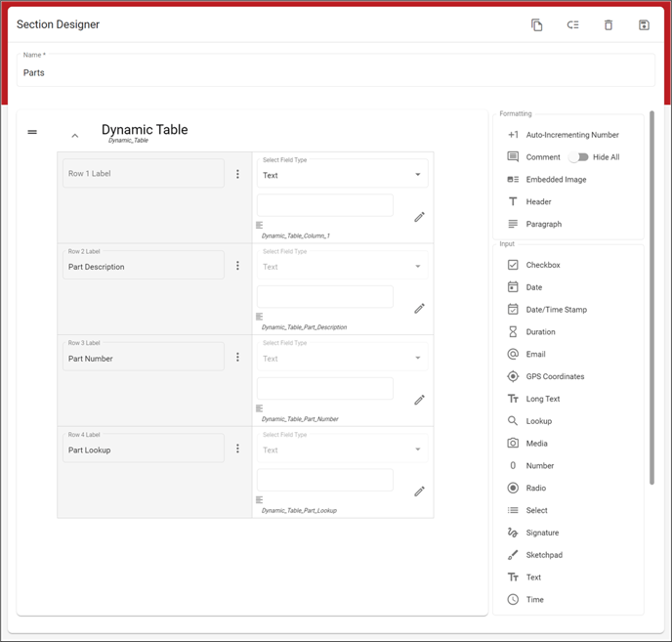Click the copy section icon in header

[x=536, y=24]
